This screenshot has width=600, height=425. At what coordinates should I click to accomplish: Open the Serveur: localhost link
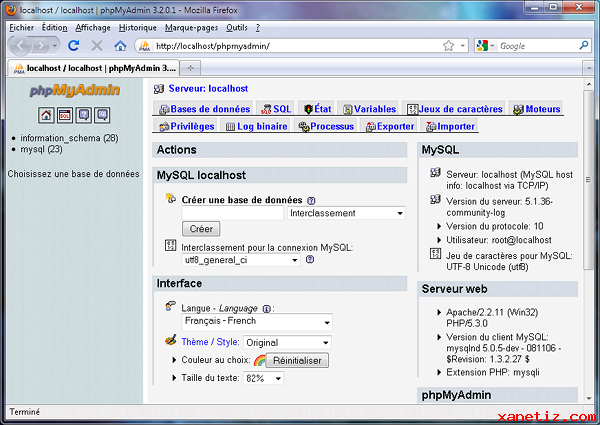pos(208,89)
